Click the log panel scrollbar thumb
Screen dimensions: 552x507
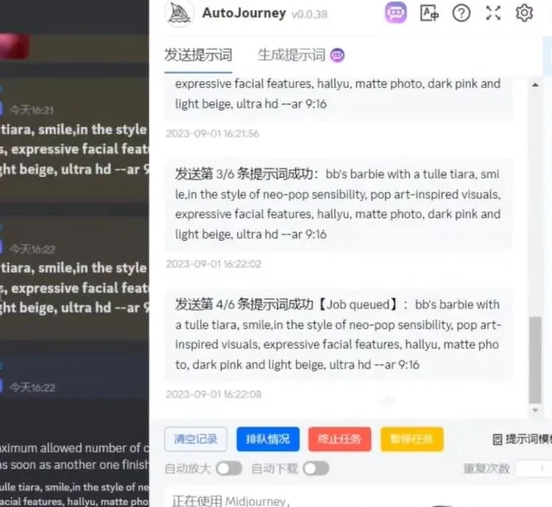(x=535, y=360)
